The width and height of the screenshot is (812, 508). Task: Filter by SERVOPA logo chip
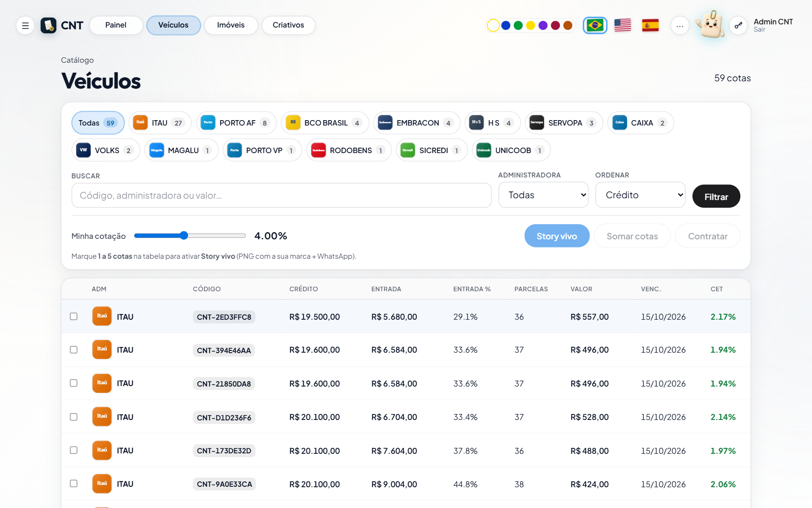coord(564,123)
